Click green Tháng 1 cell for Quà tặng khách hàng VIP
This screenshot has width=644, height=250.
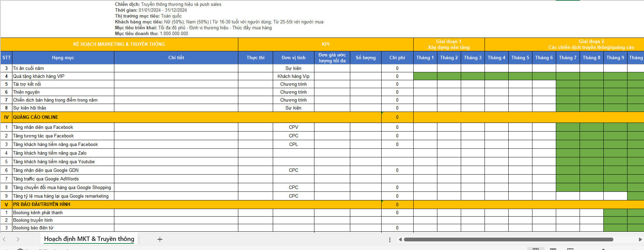(x=425, y=76)
